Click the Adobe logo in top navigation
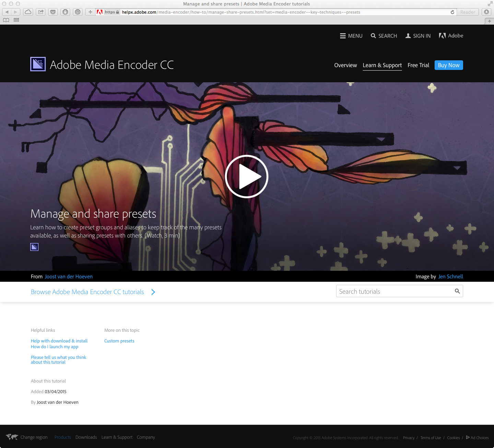Image resolution: width=494 pixels, height=448 pixels. [x=451, y=36]
